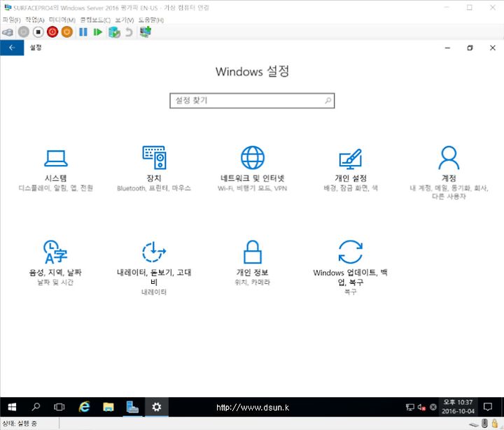Click the red Shut Down icon
The width and height of the screenshot is (504, 430).
pyautogui.click(x=52, y=32)
